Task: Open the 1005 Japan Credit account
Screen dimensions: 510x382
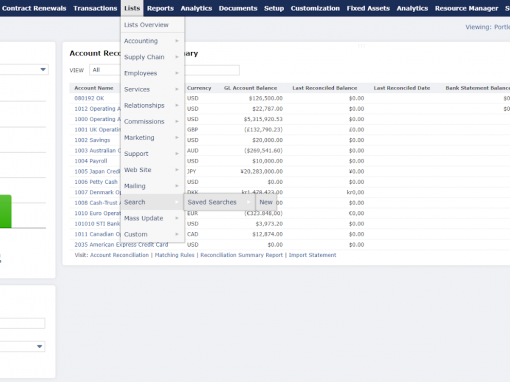Action: (x=97, y=171)
